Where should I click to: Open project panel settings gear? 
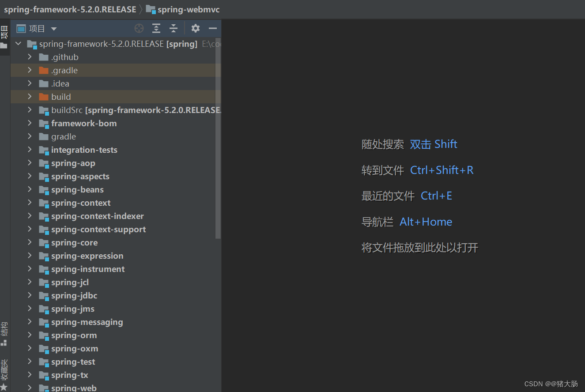(196, 29)
